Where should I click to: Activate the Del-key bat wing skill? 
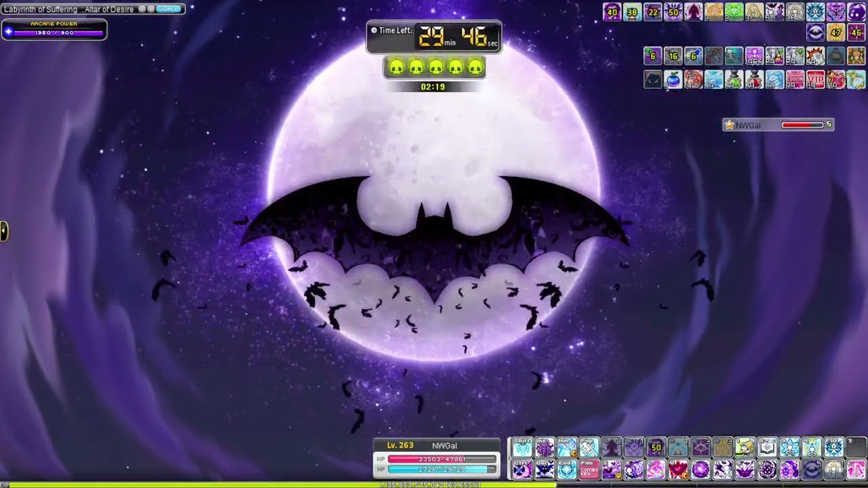tap(545, 469)
